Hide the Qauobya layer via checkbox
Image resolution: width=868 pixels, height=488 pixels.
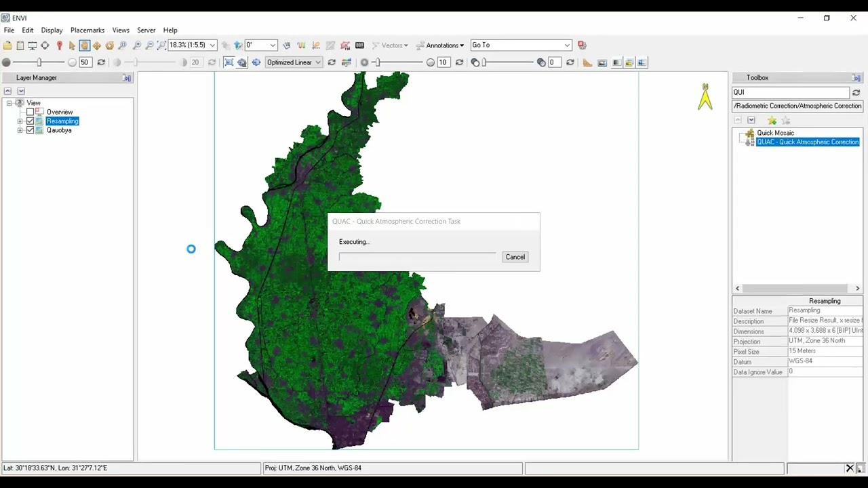click(30, 130)
